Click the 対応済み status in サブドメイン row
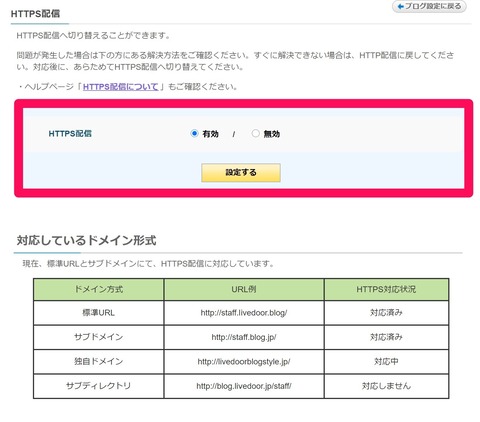The height and width of the screenshot is (422, 480). [386, 337]
